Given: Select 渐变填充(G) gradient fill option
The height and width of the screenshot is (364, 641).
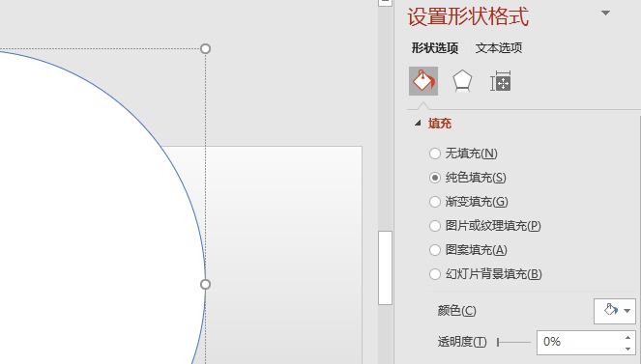Looking at the screenshot, I should (x=469, y=202).
